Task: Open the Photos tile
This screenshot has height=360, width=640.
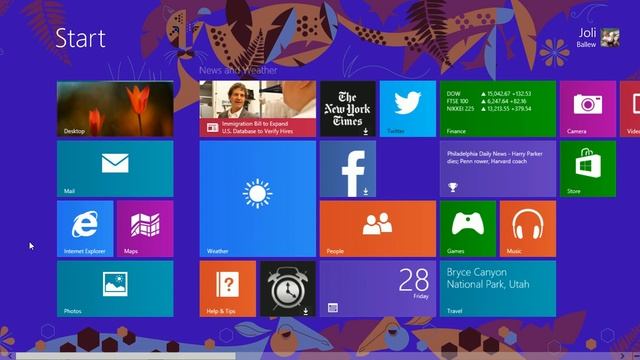Action: click(115, 289)
